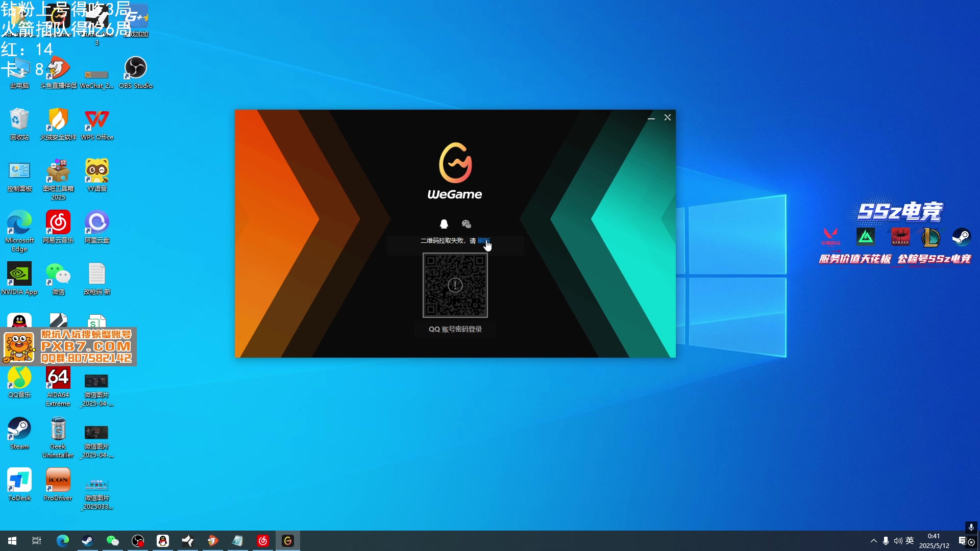Screen dimensions: 980x551
Task: Open Steam desktop shortcut
Action: click(x=19, y=433)
